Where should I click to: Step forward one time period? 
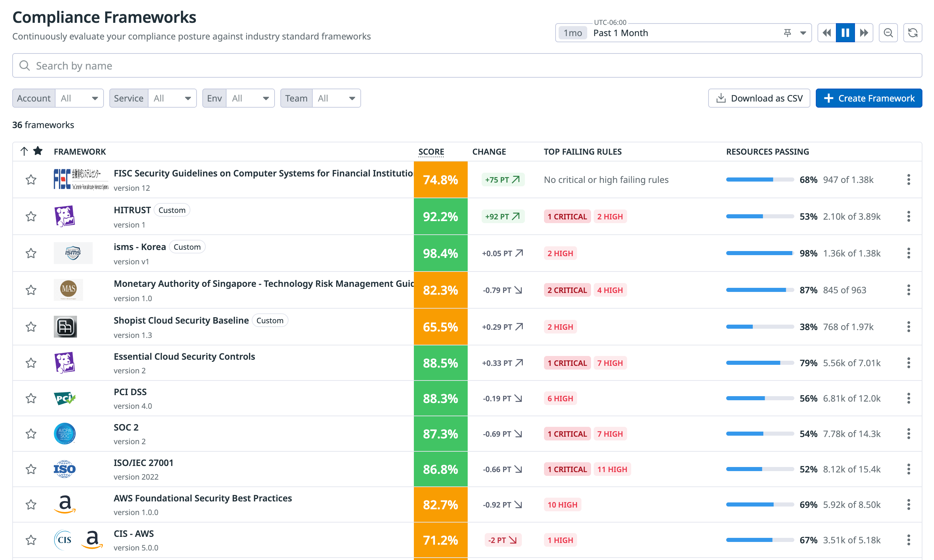point(863,33)
